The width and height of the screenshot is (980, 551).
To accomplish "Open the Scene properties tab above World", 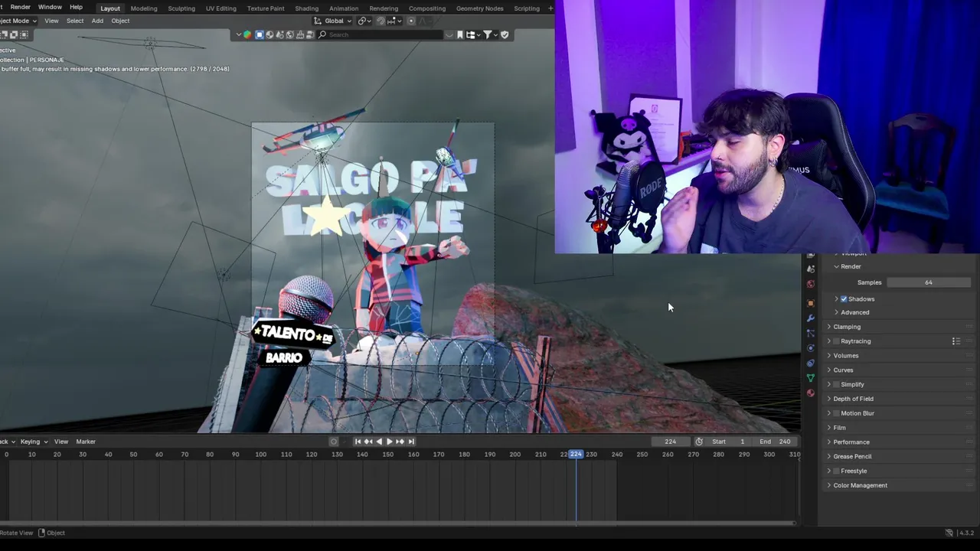I will [811, 269].
